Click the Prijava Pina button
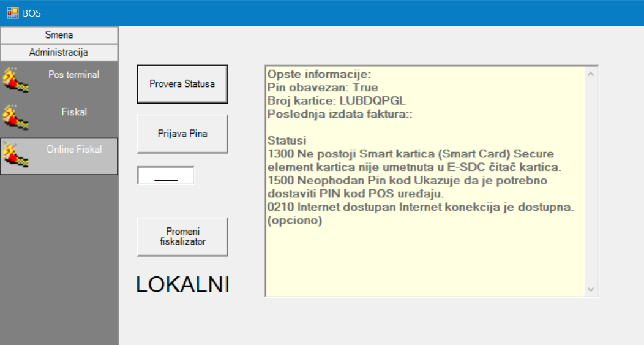This screenshot has height=345, width=644. tap(182, 134)
